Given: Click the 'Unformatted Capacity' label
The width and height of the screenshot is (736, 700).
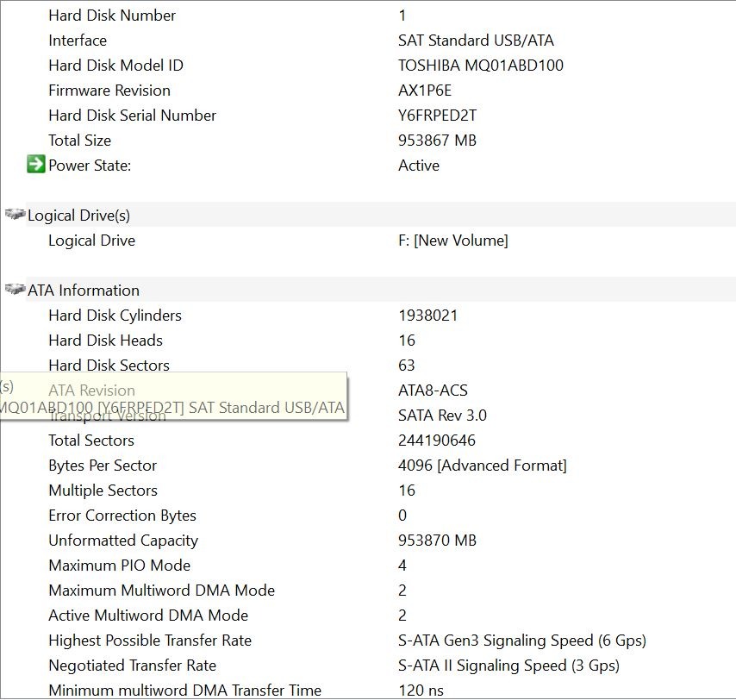Looking at the screenshot, I should coord(123,540).
